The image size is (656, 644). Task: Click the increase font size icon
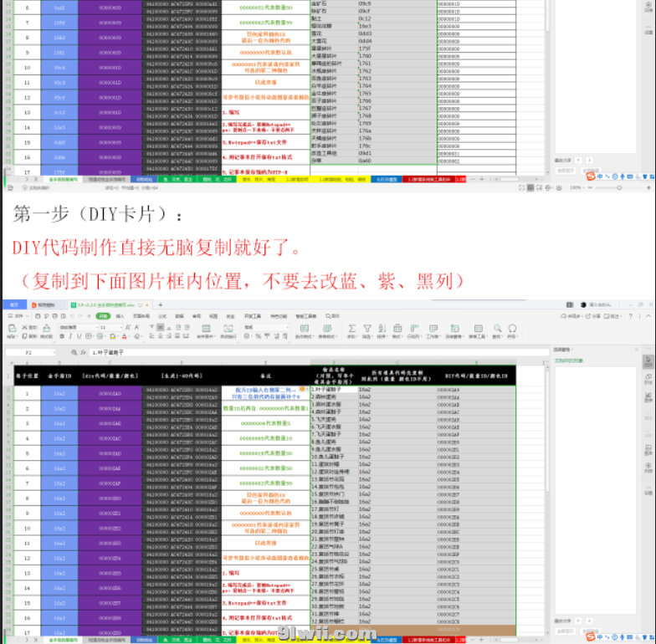click(x=128, y=328)
